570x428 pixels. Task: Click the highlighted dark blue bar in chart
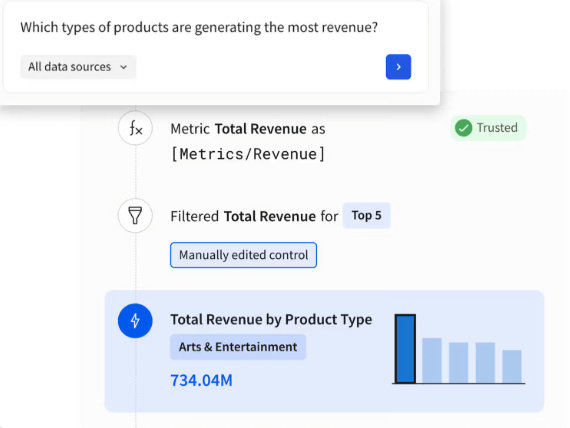pyautogui.click(x=405, y=349)
